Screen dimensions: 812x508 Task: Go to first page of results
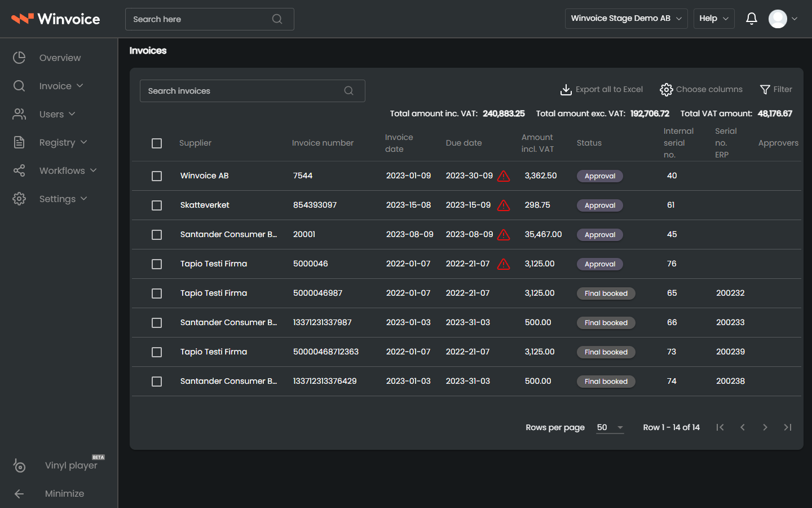(x=720, y=427)
